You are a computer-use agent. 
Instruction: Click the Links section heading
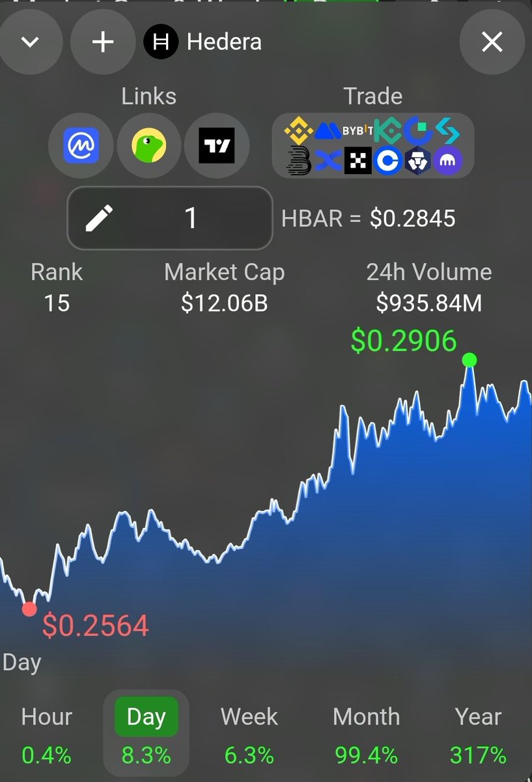(148, 96)
